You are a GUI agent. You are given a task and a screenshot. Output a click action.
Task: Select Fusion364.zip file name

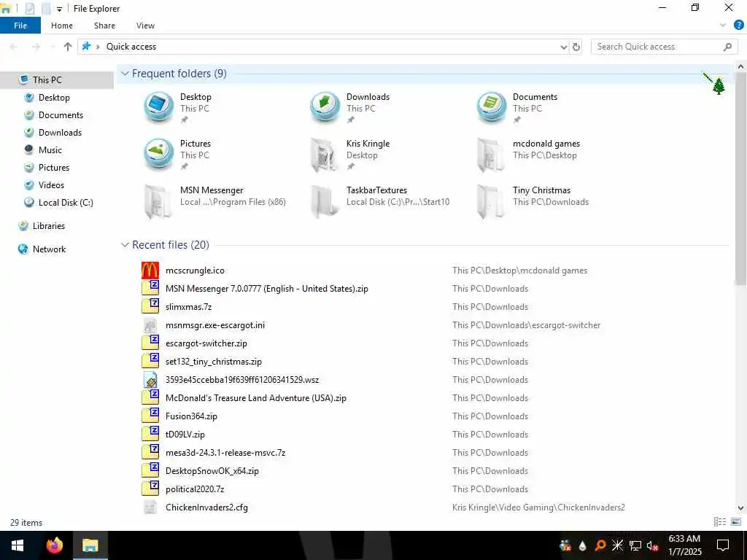(x=192, y=416)
